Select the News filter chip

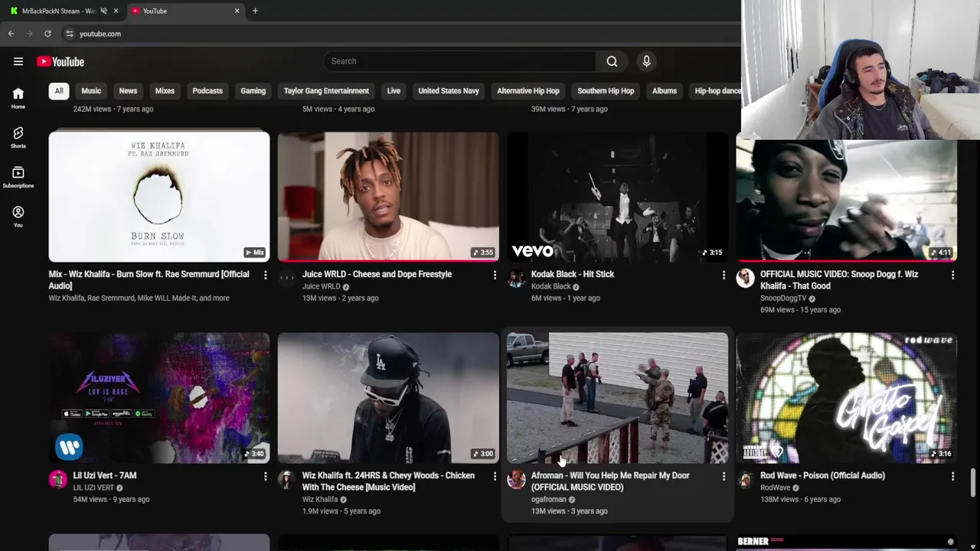pos(128,91)
